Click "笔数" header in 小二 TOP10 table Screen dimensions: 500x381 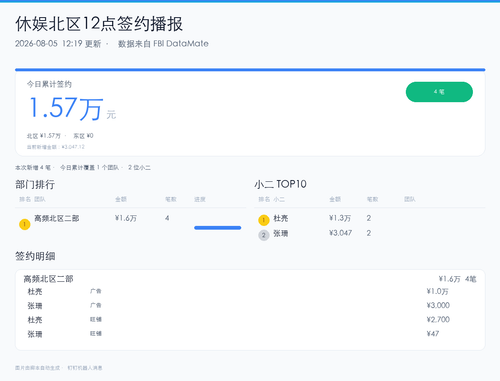point(373,199)
